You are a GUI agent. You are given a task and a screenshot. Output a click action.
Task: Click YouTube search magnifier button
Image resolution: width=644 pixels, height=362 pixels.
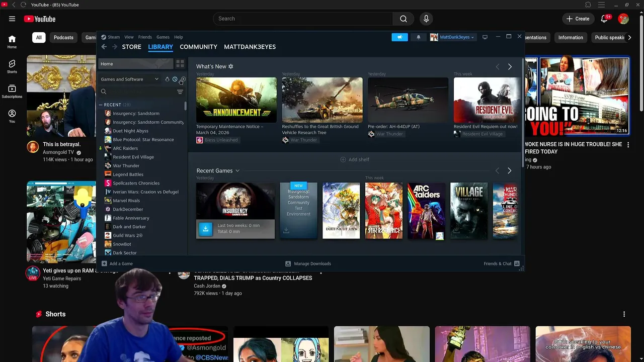(x=404, y=19)
